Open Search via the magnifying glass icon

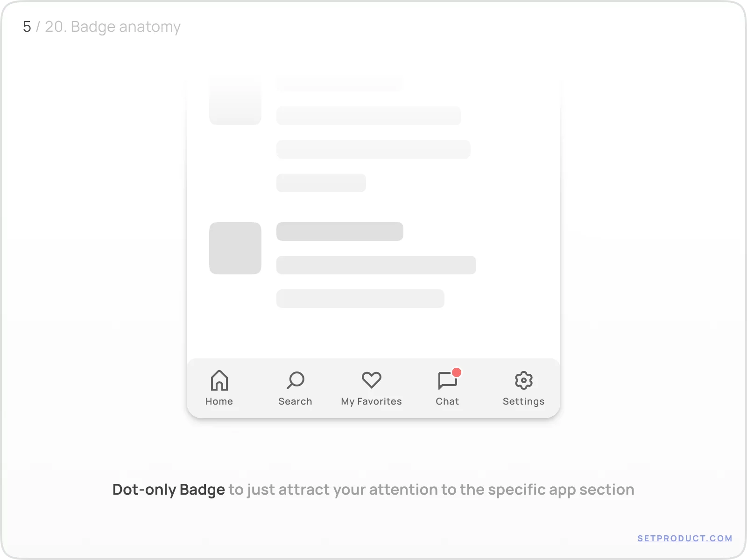pyautogui.click(x=295, y=380)
